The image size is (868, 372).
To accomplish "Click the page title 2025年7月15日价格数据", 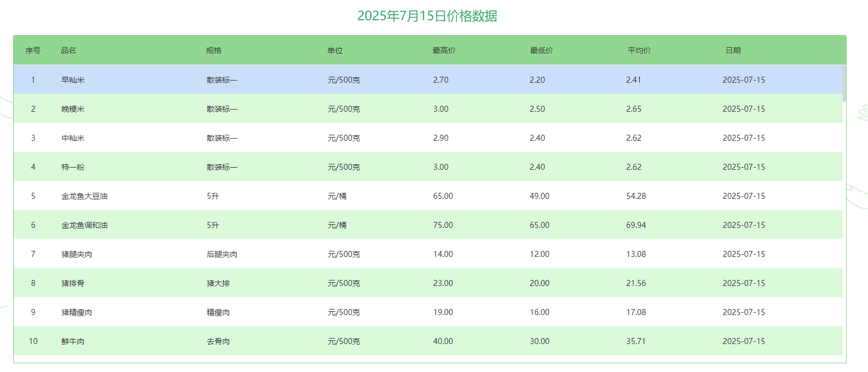I will [427, 16].
